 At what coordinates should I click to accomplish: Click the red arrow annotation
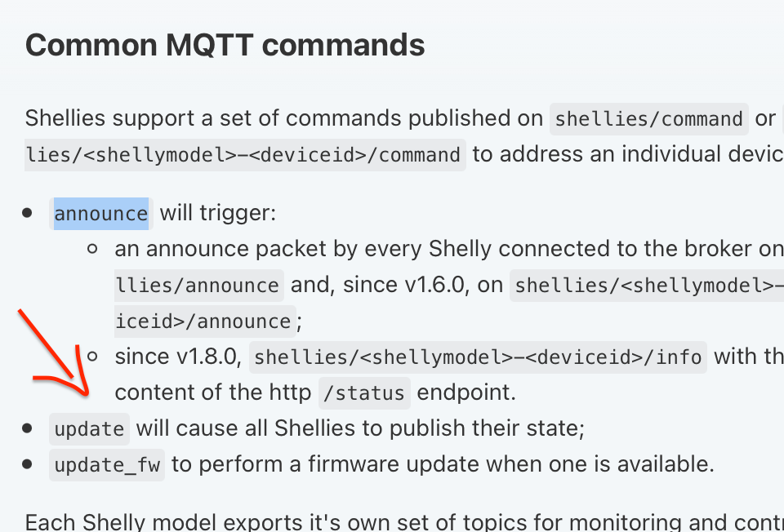coord(57,355)
